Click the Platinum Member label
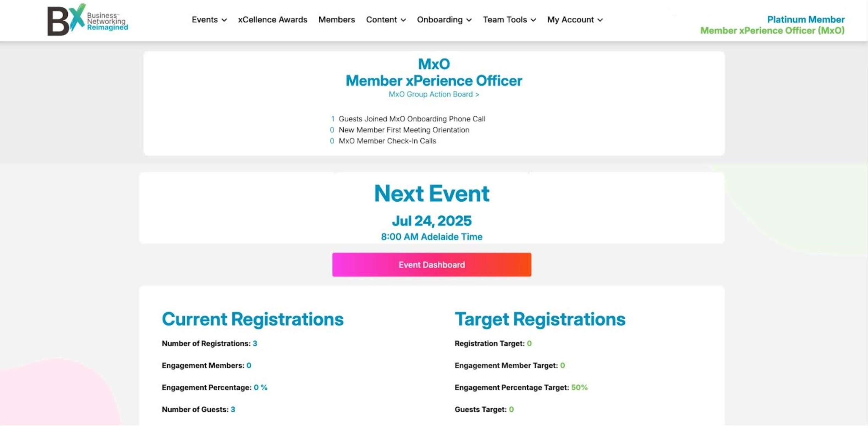This screenshot has width=868, height=426. (x=806, y=20)
